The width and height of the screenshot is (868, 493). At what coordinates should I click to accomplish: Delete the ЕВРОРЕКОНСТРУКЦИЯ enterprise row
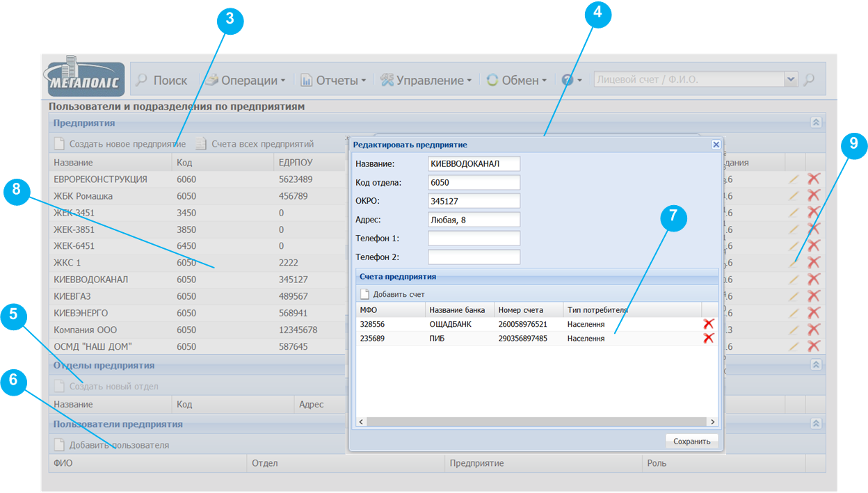814,179
